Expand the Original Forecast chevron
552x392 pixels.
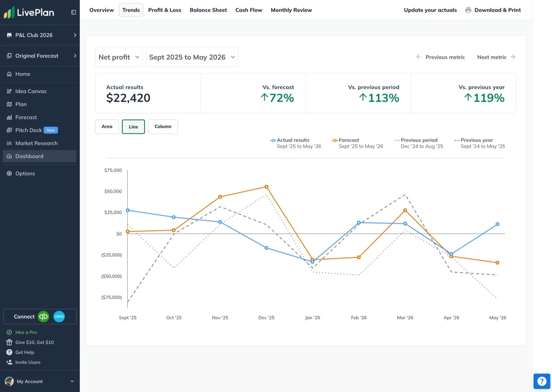pyautogui.click(x=75, y=56)
